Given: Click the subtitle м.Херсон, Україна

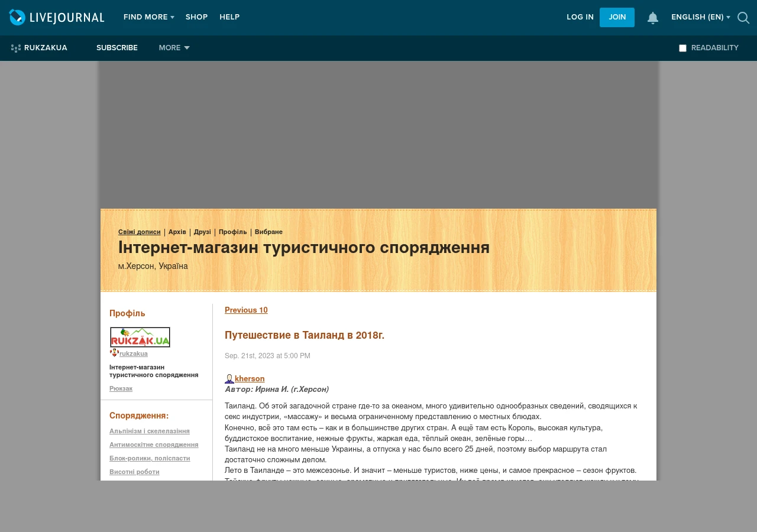Looking at the screenshot, I should click(153, 267).
